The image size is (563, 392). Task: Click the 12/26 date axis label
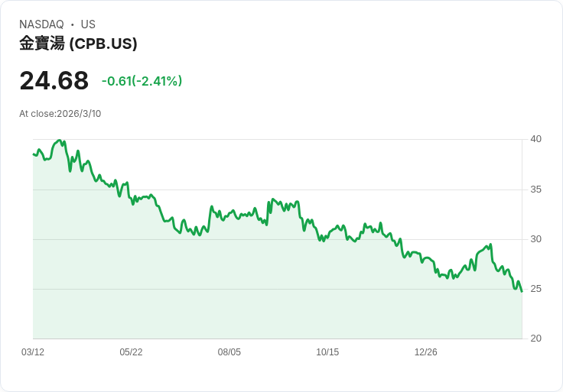[426, 352]
